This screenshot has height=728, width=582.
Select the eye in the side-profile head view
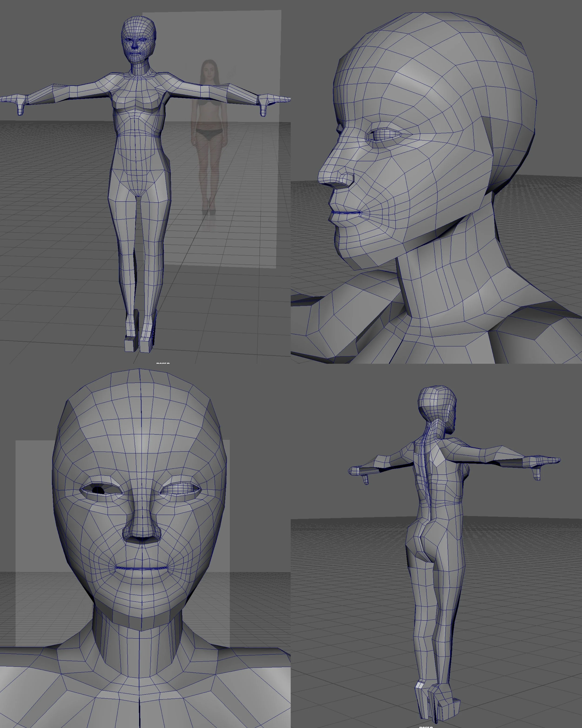pyautogui.click(x=385, y=136)
